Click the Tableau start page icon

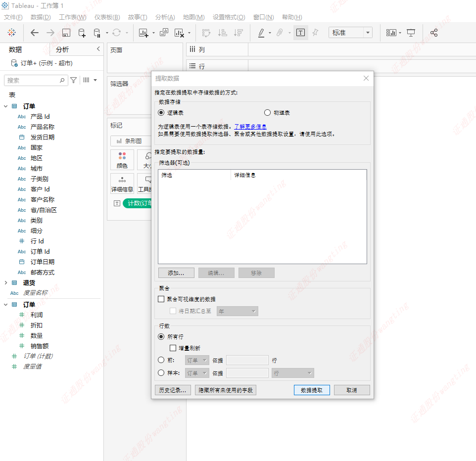click(11, 33)
